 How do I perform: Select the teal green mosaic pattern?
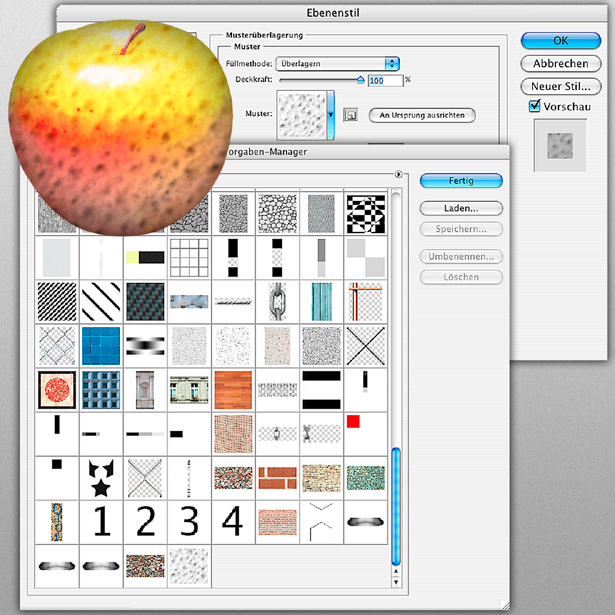click(366, 478)
